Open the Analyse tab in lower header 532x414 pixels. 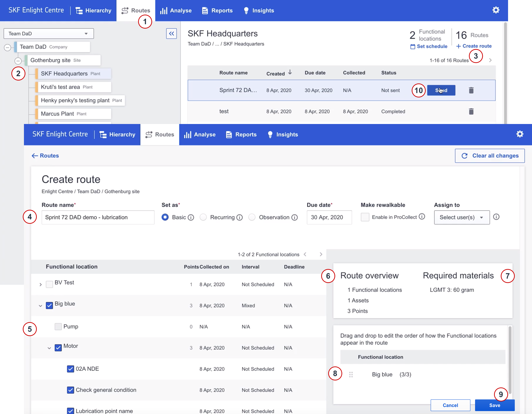pyautogui.click(x=200, y=134)
